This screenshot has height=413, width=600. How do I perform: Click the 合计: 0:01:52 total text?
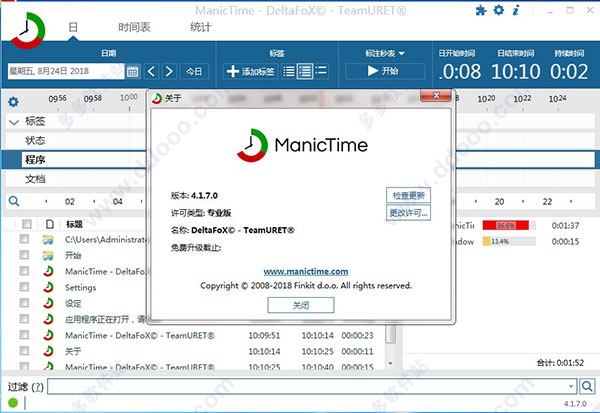(x=560, y=362)
